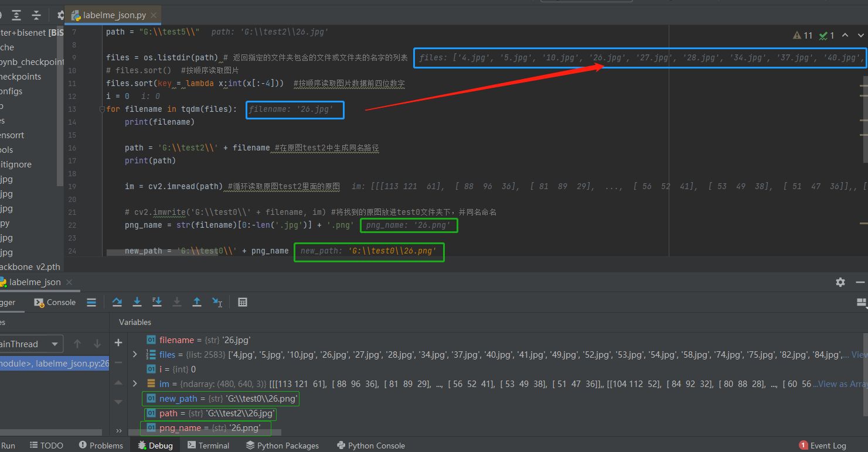Open the Run tool window

click(8, 446)
